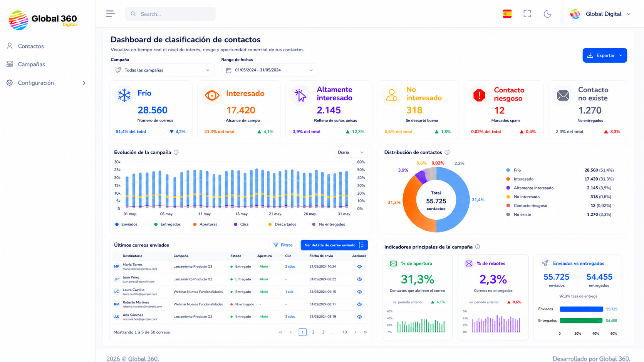Open the Campaña dropdown Todas las campañas
Viewport: 644px width, 362px height.
[x=162, y=70]
